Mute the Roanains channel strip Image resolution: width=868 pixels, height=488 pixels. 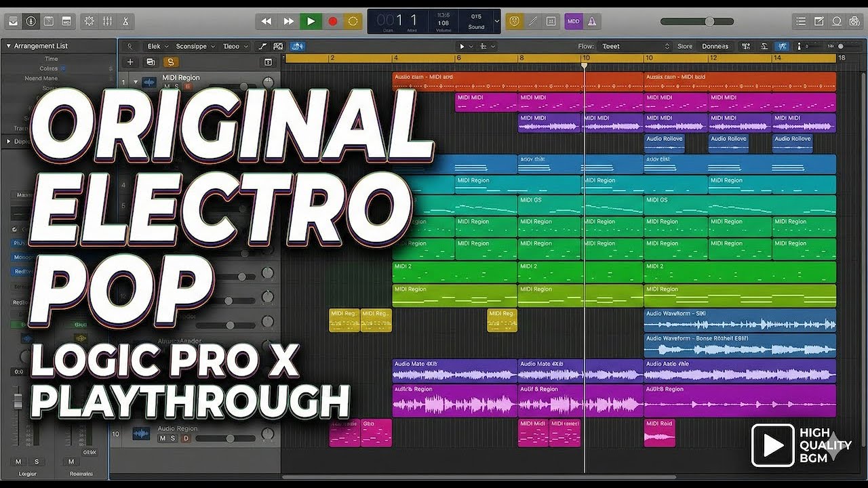[71, 462]
